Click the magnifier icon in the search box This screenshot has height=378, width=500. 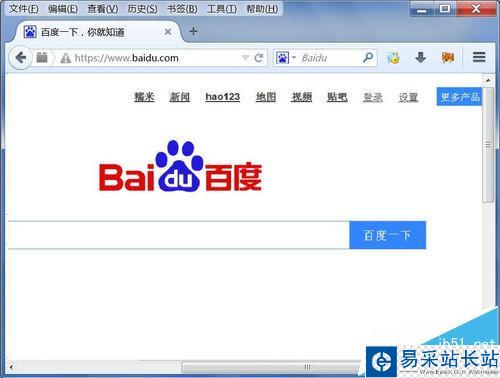pyautogui.click(x=368, y=58)
